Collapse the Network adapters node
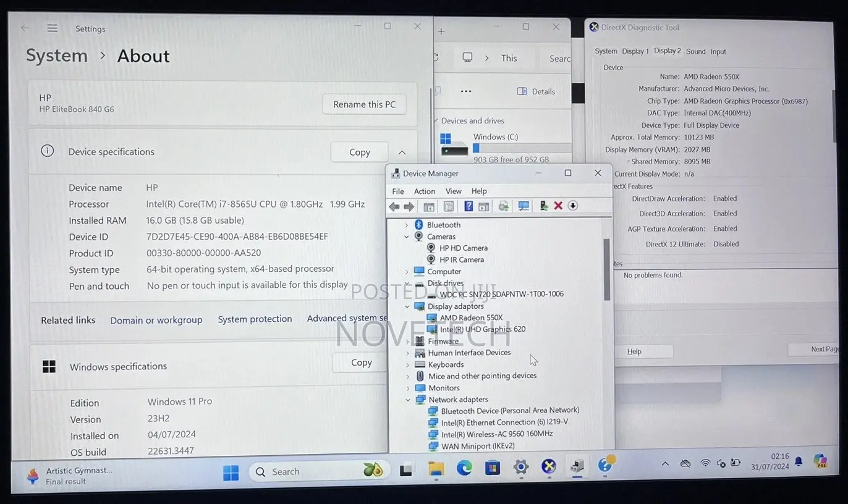 407,400
